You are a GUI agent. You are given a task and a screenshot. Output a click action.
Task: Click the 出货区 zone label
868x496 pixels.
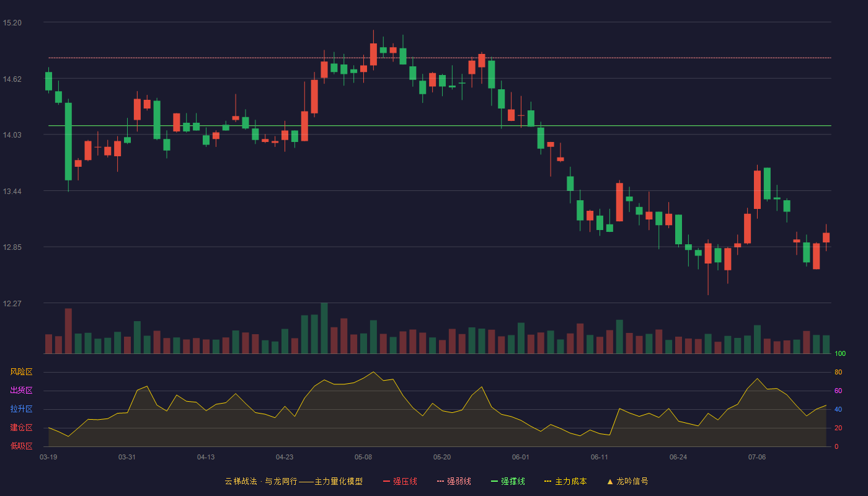click(21, 391)
